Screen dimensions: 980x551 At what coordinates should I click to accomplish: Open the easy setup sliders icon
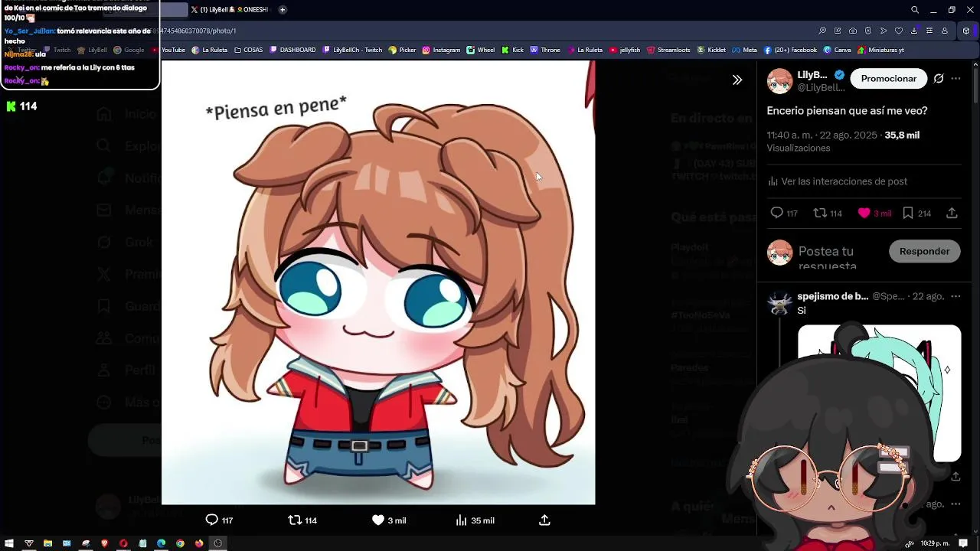(929, 31)
